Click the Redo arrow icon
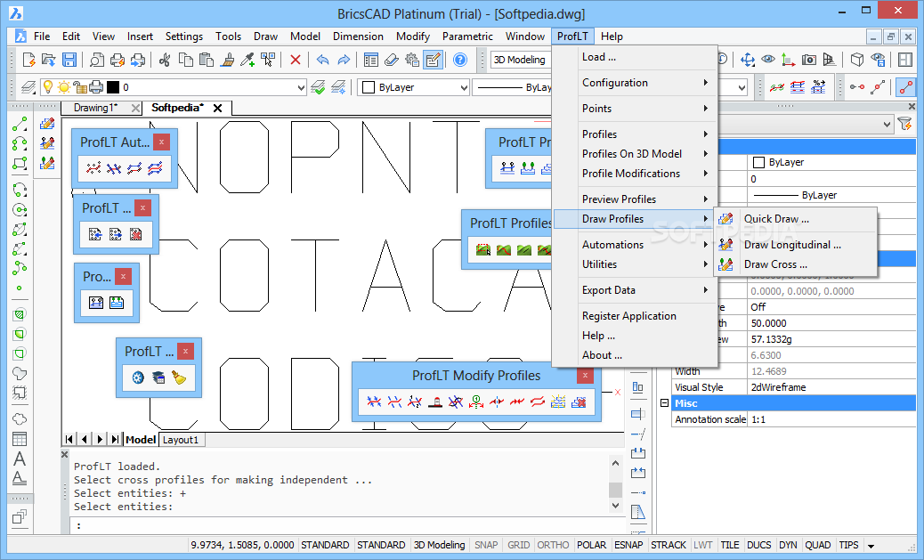Viewport: 924px width, 560px height. click(344, 60)
